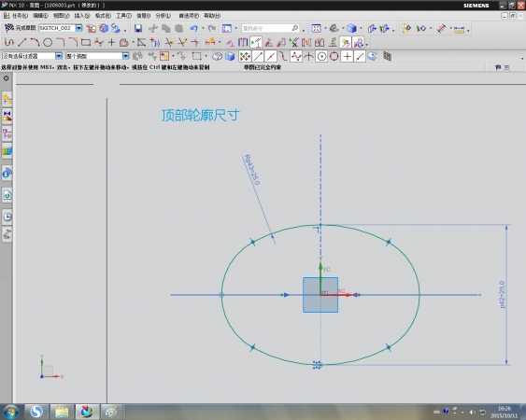
Task: Click the Make Symmetric icon
Action: point(243,43)
